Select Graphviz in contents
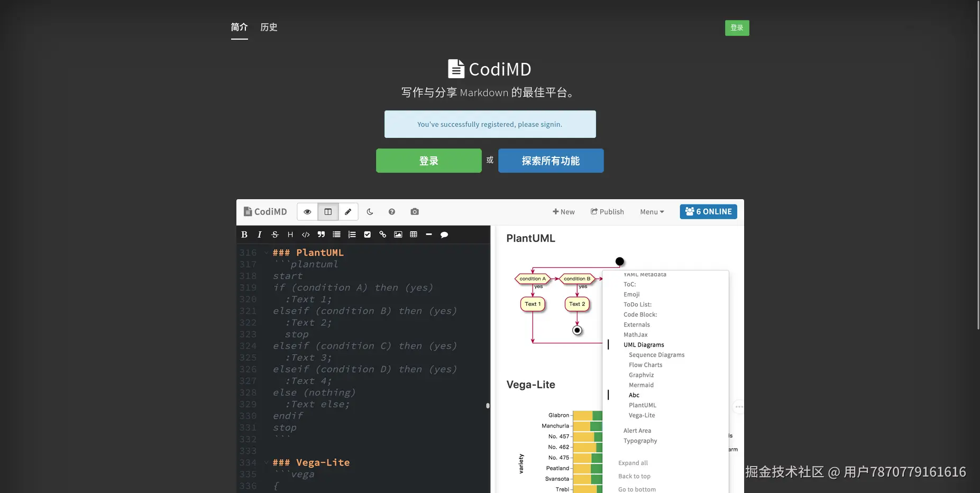The width and height of the screenshot is (980, 493). [642, 375]
